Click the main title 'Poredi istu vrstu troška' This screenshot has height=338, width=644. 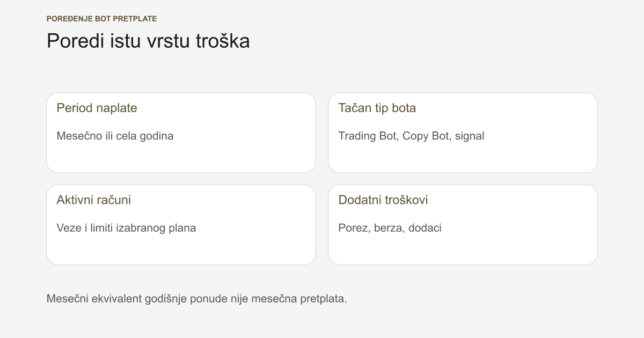pyautogui.click(x=148, y=41)
